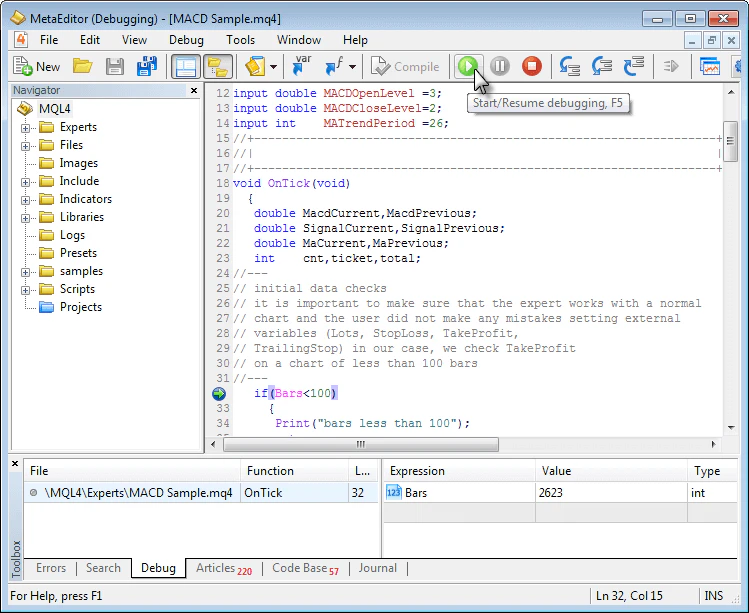Viewport: 749px width, 613px height.
Task: Click the Step Into toolbar icon
Action: pyautogui.click(x=570, y=66)
